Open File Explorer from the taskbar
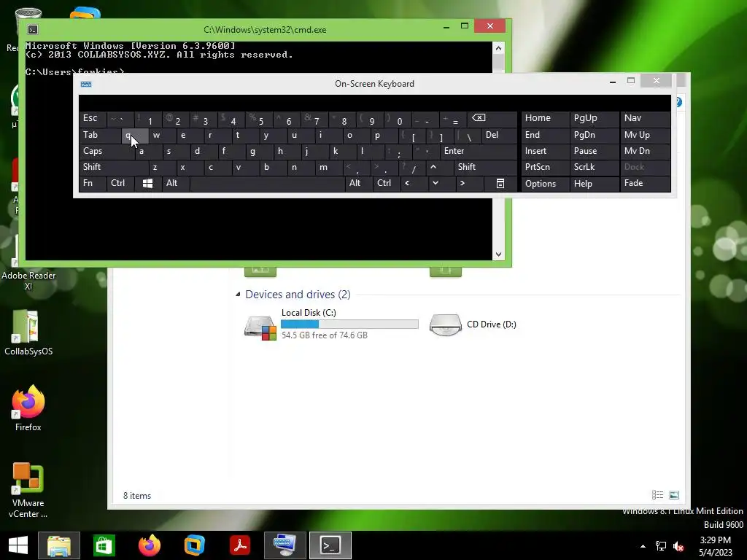This screenshot has width=747, height=560. click(x=59, y=545)
